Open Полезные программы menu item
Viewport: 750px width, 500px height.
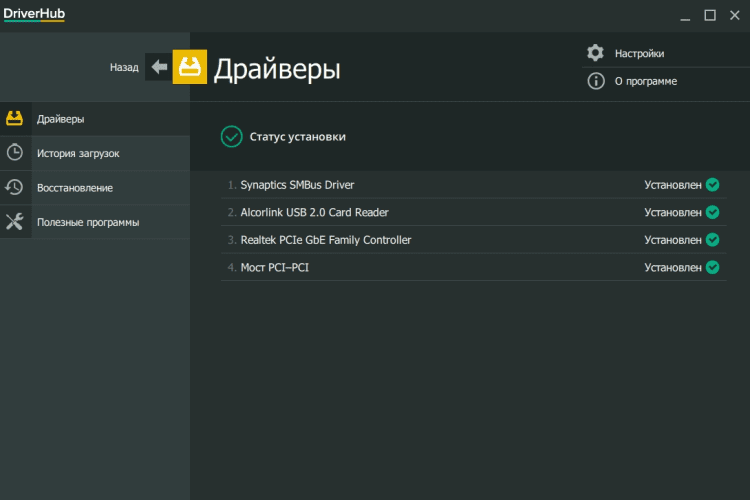[x=88, y=222]
